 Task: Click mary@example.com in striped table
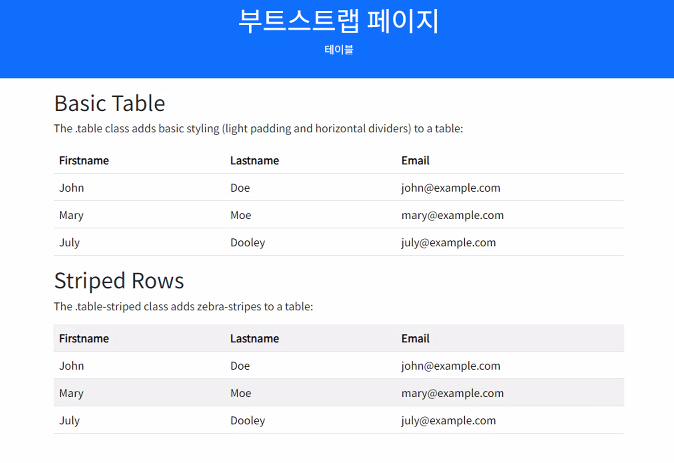pos(452,393)
